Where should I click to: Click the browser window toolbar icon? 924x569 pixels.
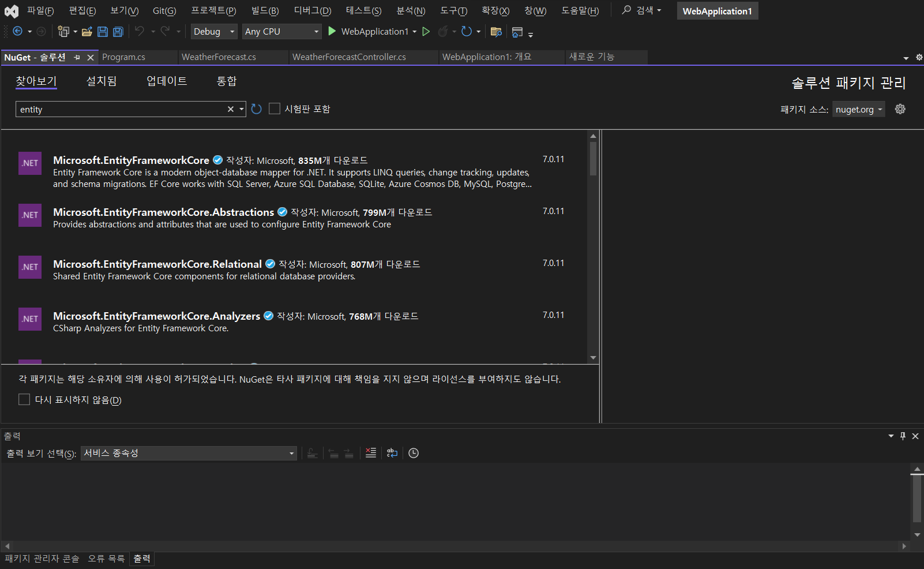[517, 32]
